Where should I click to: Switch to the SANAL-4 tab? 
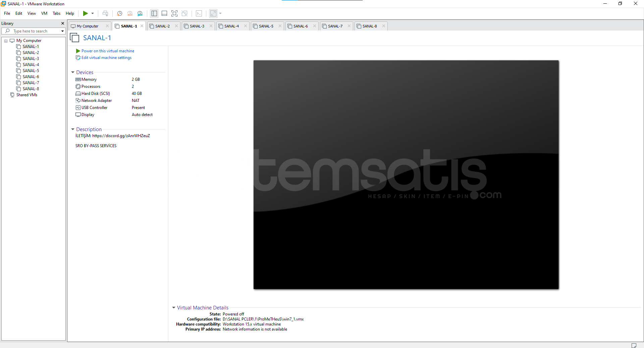(231, 26)
